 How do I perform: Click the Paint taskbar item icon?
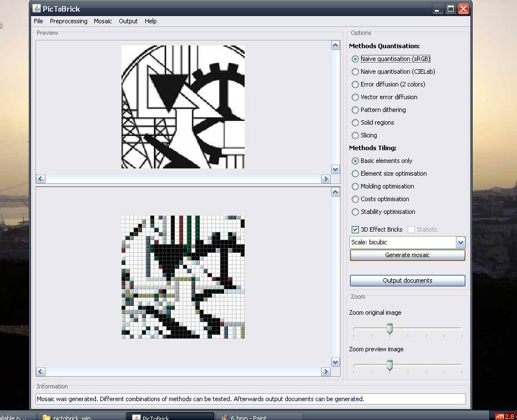pos(225,417)
